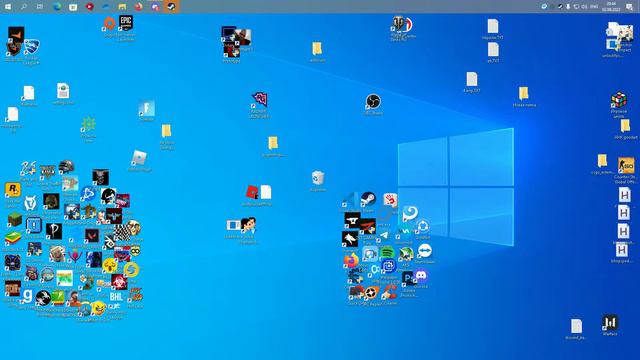Select the Grand Theft Auto V icon
Viewport: 640px width, 360px height.
(47, 172)
